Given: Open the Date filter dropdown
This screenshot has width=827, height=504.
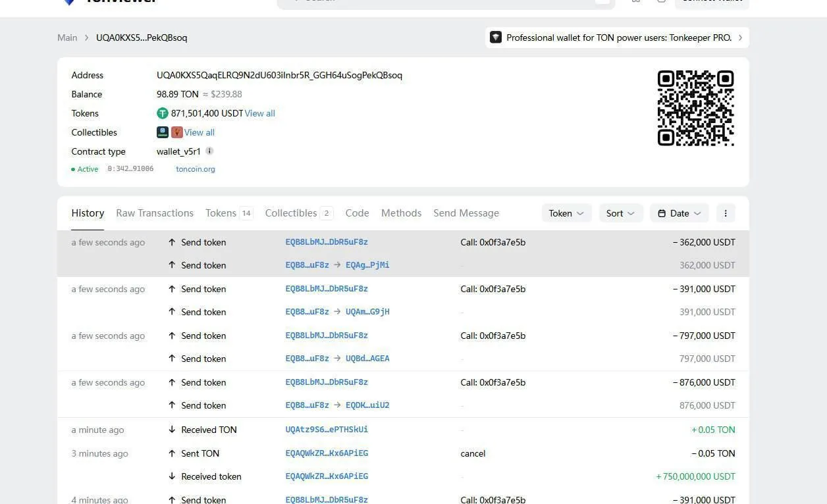Looking at the screenshot, I should [680, 213].
